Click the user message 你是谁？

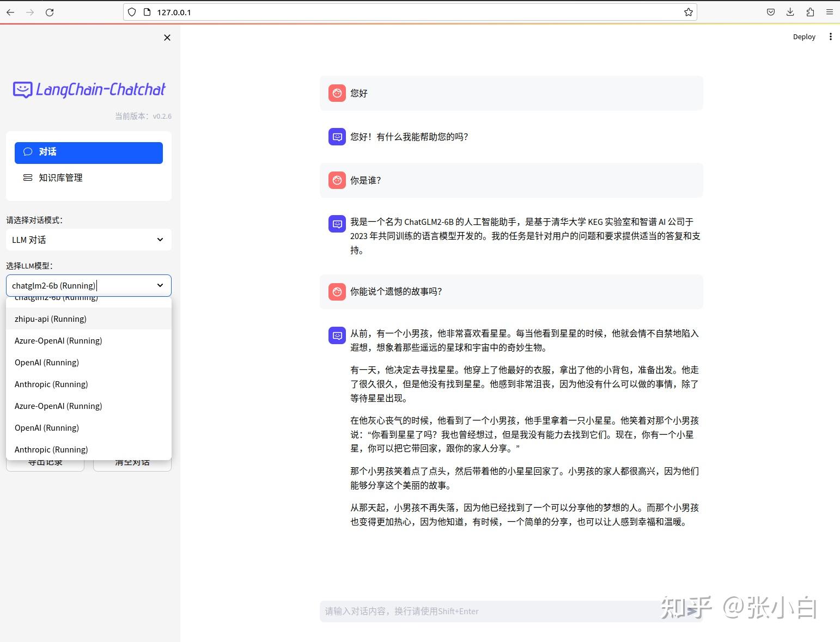coord(366,180)
